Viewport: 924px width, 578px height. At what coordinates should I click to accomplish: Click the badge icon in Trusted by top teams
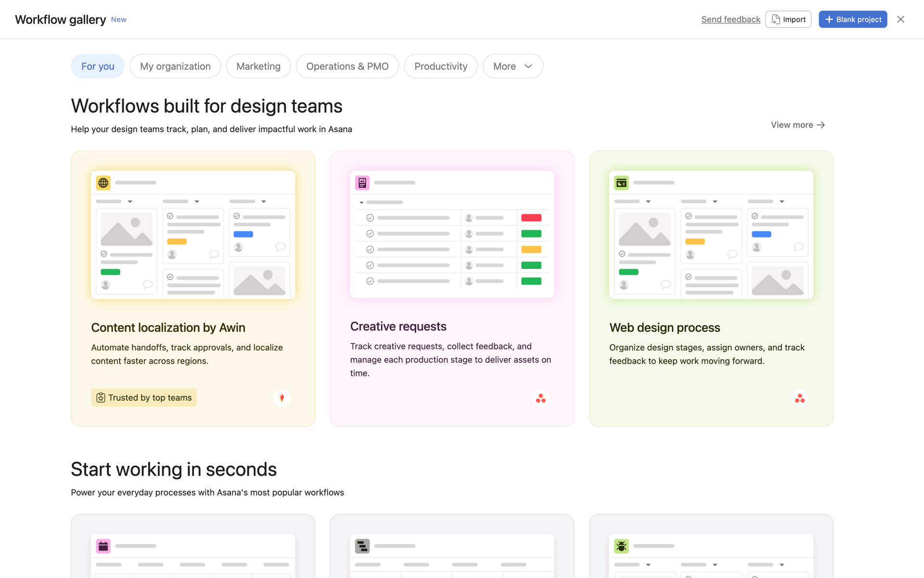click(x=101, y=397)
